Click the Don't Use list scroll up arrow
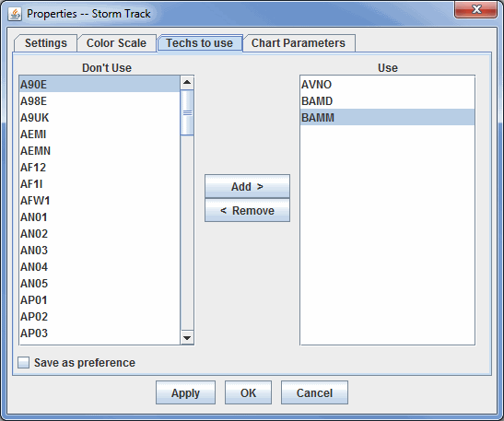 (187, 83)
